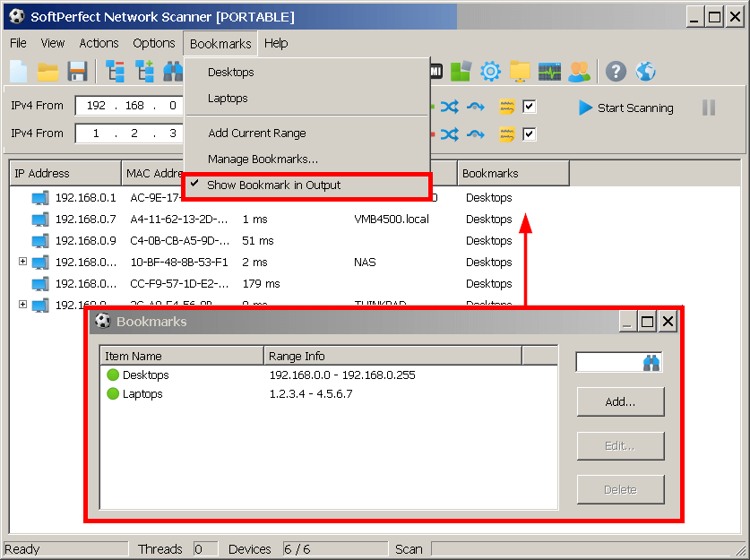Sort by Range Info column header

click(392, 356)
